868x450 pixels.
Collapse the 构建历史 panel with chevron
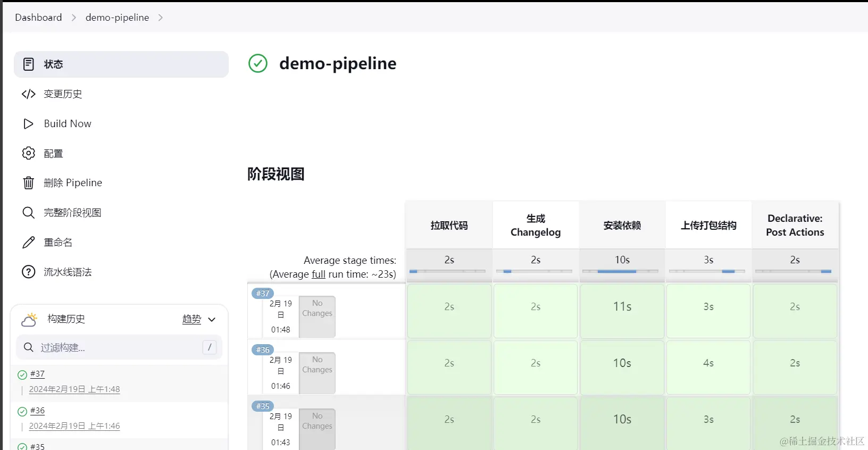point(212,320)
